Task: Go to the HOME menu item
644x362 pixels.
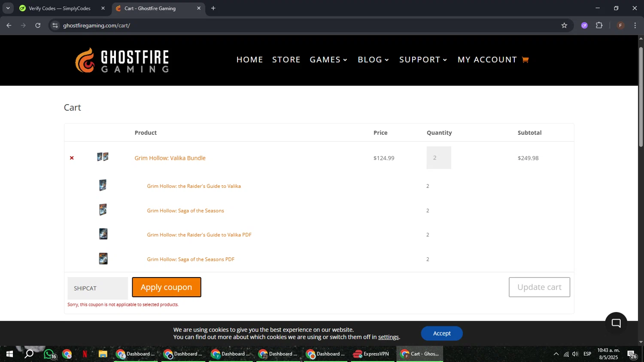Action: [249, 60]
